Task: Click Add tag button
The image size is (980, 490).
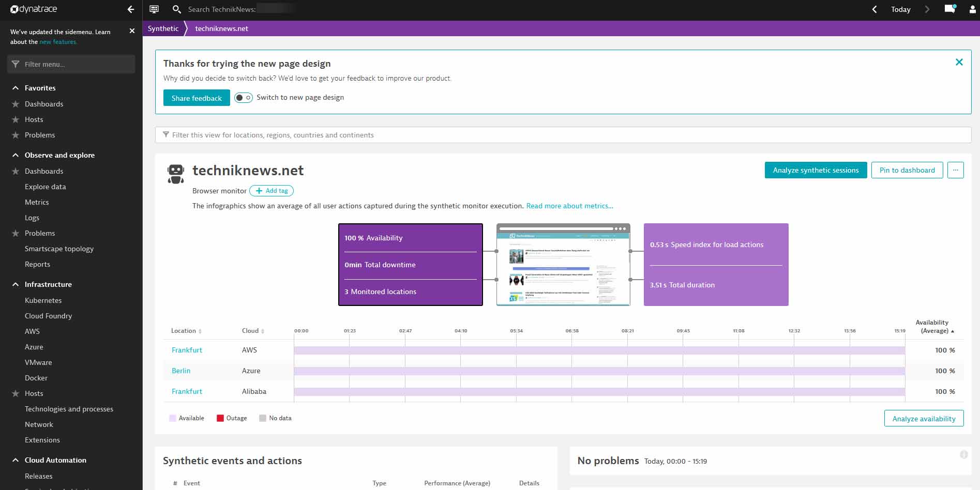Action: (272, 191)
